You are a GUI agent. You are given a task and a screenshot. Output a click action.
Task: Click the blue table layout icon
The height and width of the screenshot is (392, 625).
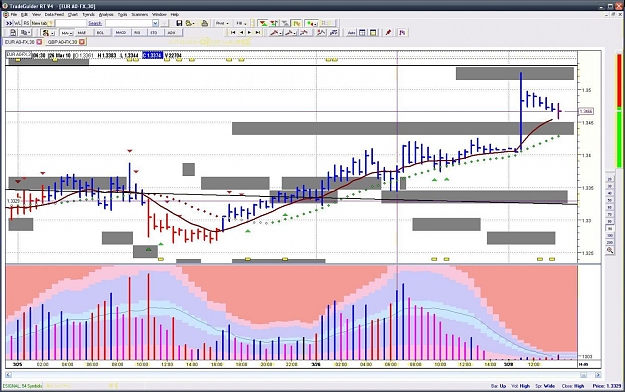click(x=362, y=33)
